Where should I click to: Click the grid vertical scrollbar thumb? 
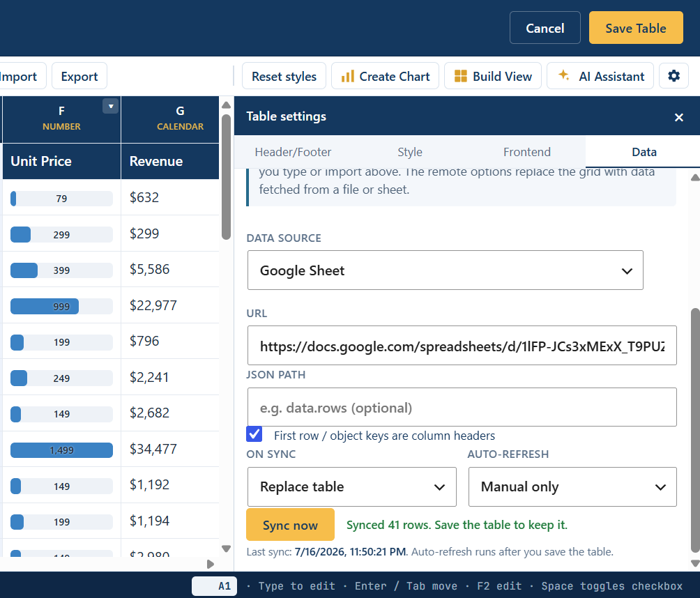[x=227, y=177]
